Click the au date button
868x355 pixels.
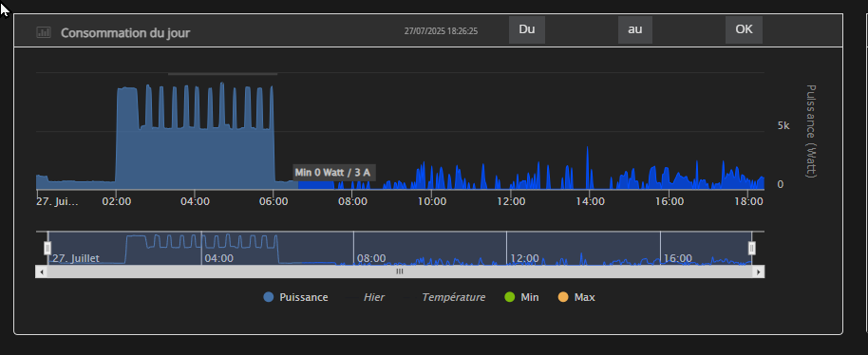[635, 29]
